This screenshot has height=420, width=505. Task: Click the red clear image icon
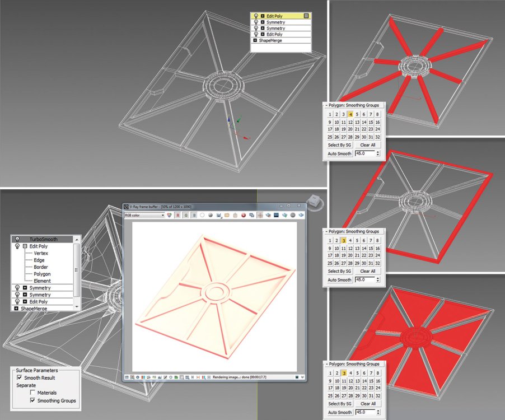244,215
